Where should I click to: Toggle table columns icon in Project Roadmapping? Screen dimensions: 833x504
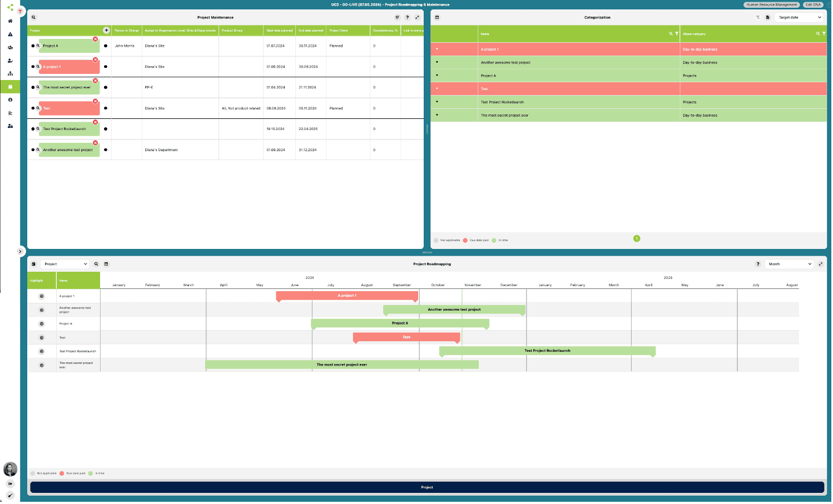coord(106,264)
